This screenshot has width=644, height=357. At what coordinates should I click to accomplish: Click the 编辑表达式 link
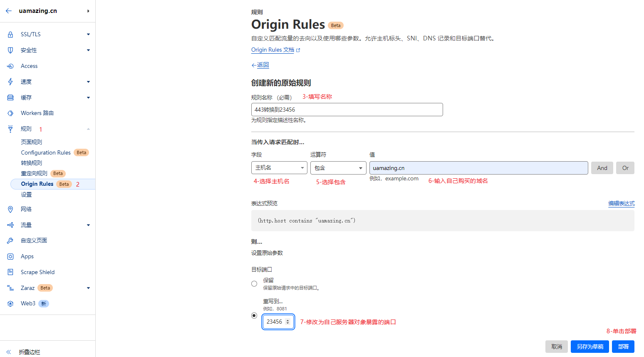[622, 203]
